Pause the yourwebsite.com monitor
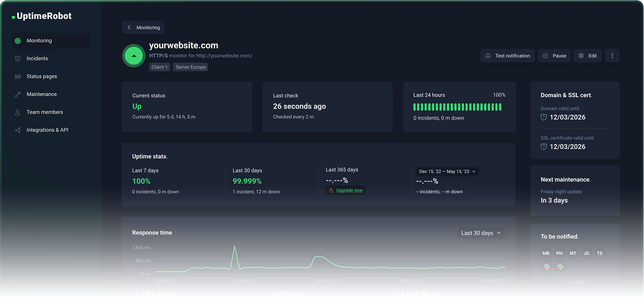Viewport: 644px width, 307px height. pos(554,56)
